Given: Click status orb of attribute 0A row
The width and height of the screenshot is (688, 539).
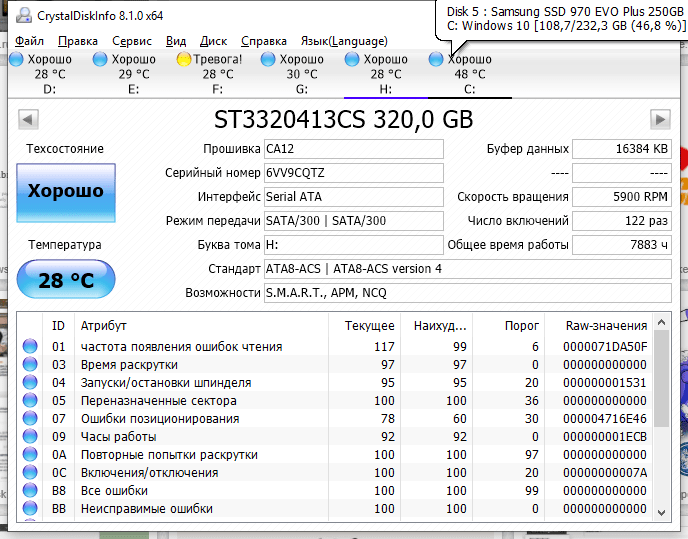Looking at the screenshot, I should coord(30,454).
